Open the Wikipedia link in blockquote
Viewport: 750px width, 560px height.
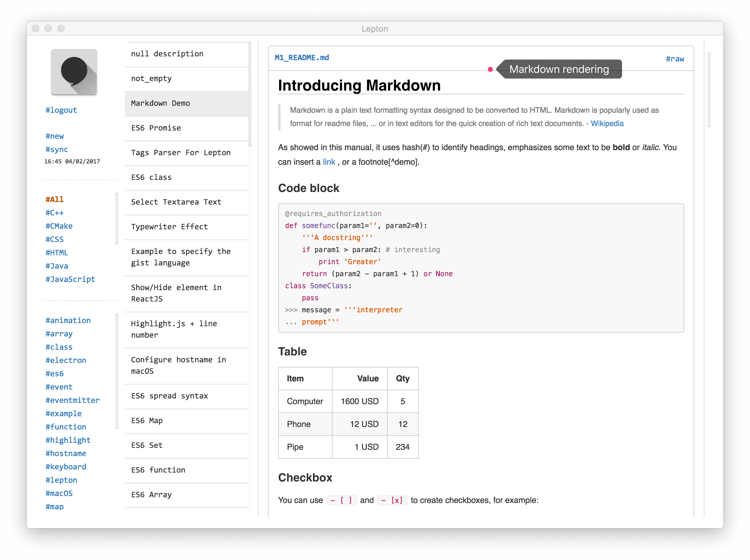coord(607,124)
